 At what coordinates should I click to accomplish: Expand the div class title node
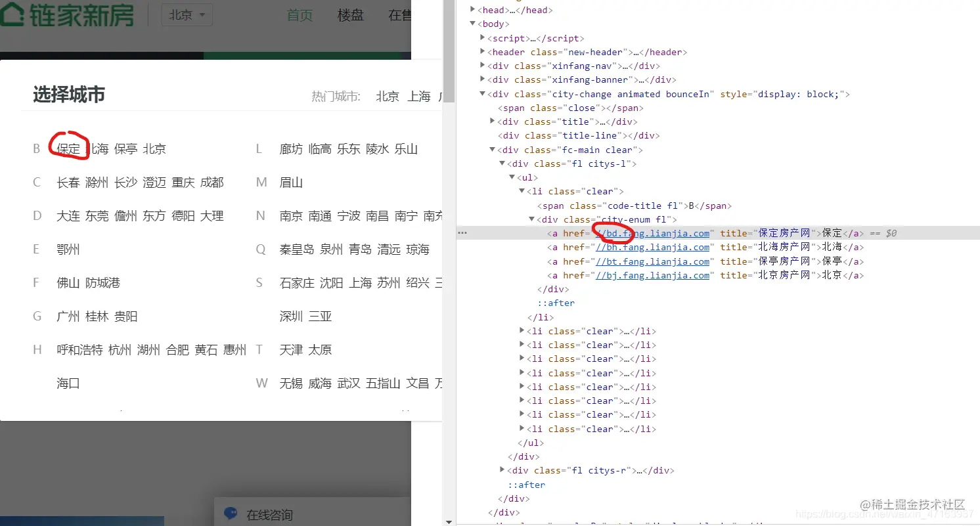pos(493,121)
